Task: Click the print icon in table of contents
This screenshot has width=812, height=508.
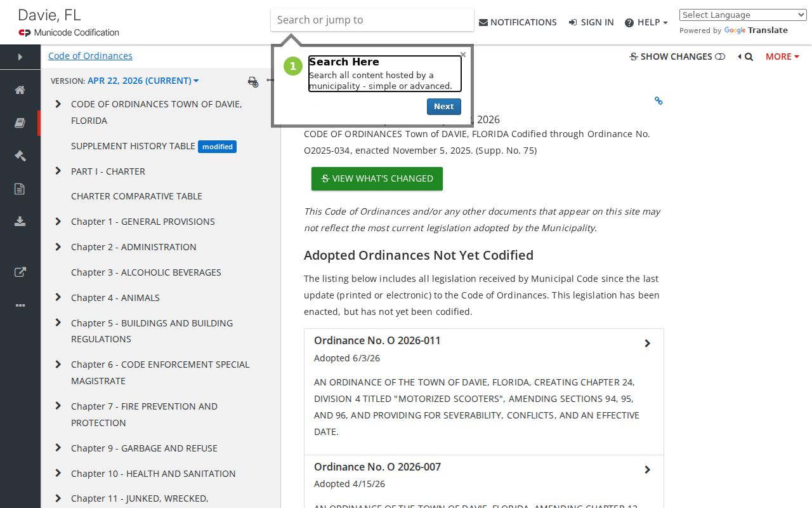Action: coord(253,81)
